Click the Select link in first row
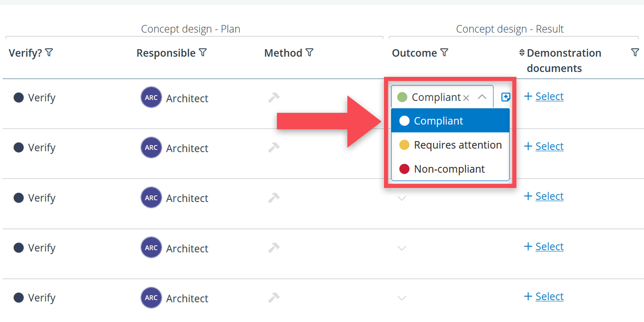This screenshot has height=322, width=644. pyautogui.click(x=549, y=97)
